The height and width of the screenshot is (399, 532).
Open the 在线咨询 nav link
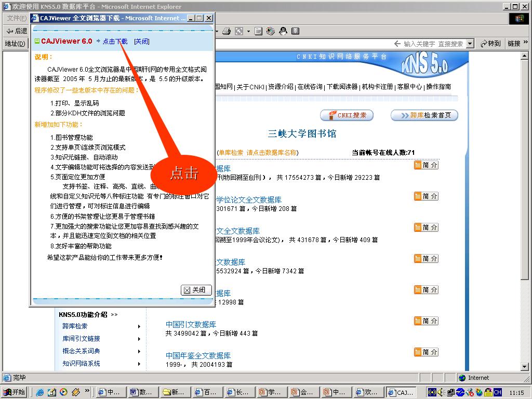(310, 87)
